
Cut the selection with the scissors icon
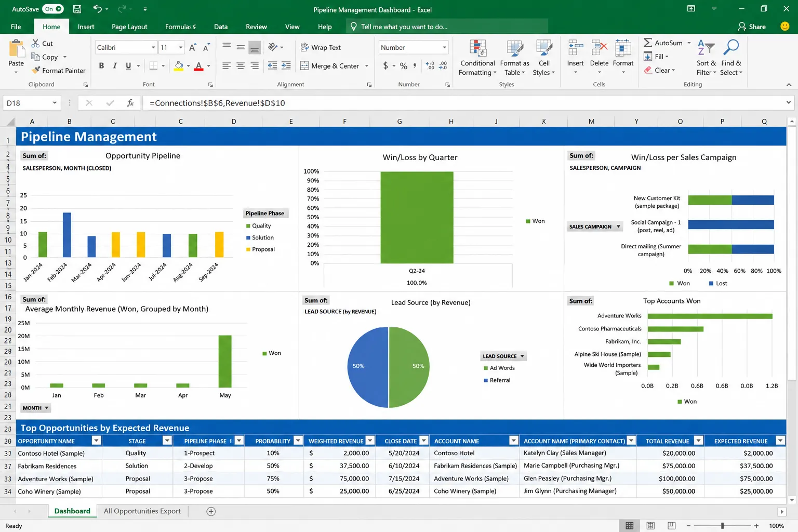pyautogui.click(x=35, y=43)
